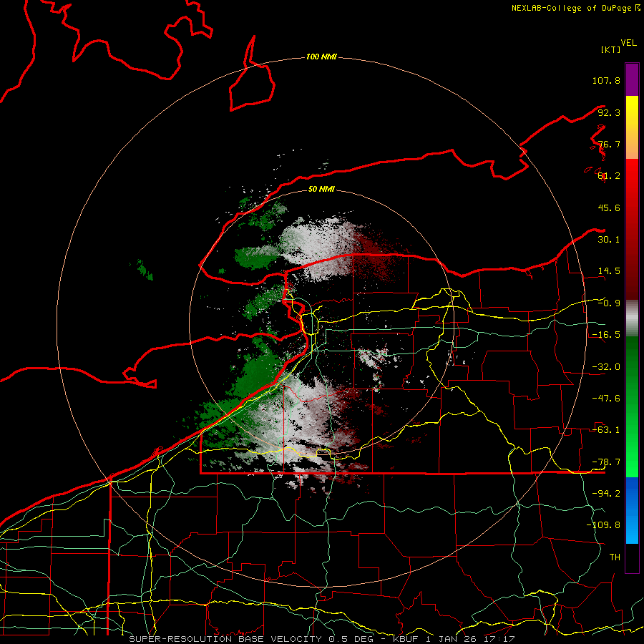Click the -63.1 legend value
This screenshot has height=644, width=644.
coord(606,430)
